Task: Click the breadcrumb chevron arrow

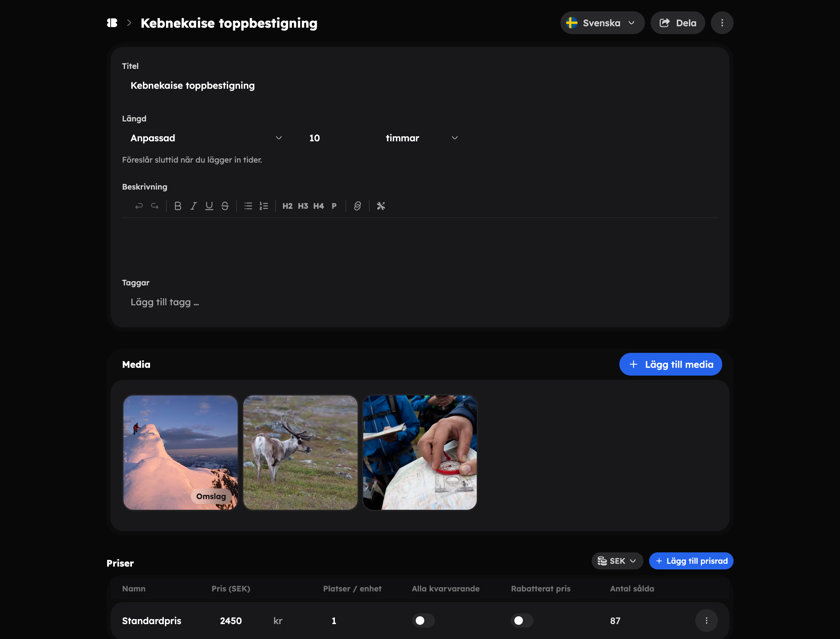Action: [x=129, y=23]
